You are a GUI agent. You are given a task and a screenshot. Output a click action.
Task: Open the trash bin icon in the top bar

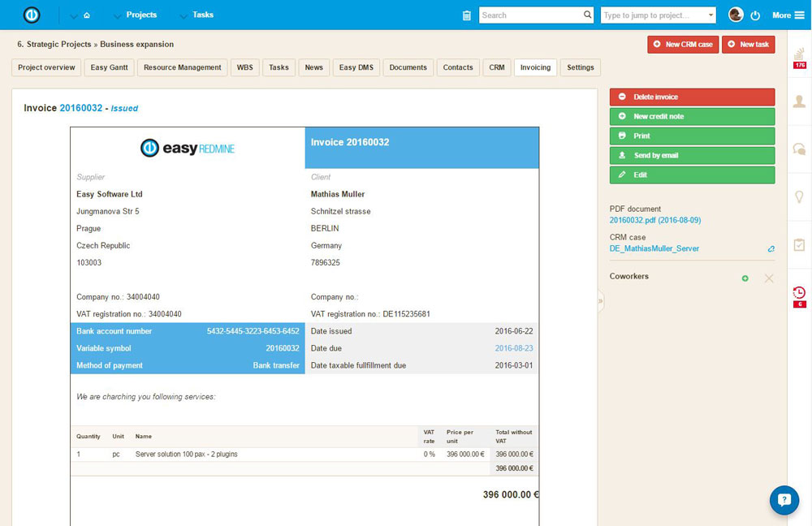(x=467, y=15)
